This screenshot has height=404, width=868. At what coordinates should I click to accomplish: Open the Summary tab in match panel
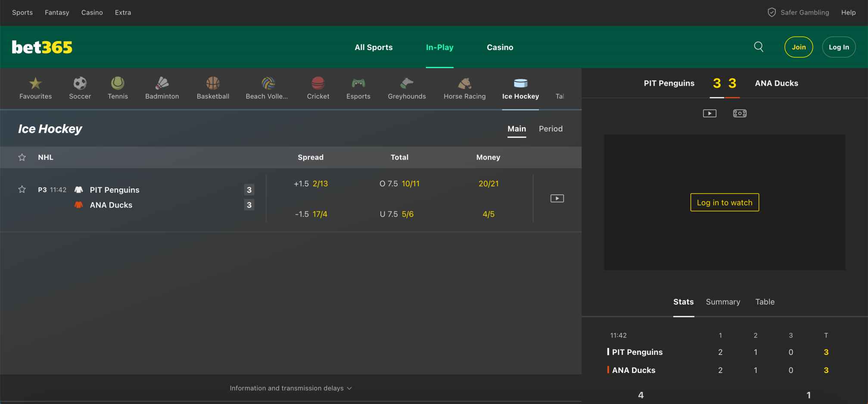[x=723, y=302]
